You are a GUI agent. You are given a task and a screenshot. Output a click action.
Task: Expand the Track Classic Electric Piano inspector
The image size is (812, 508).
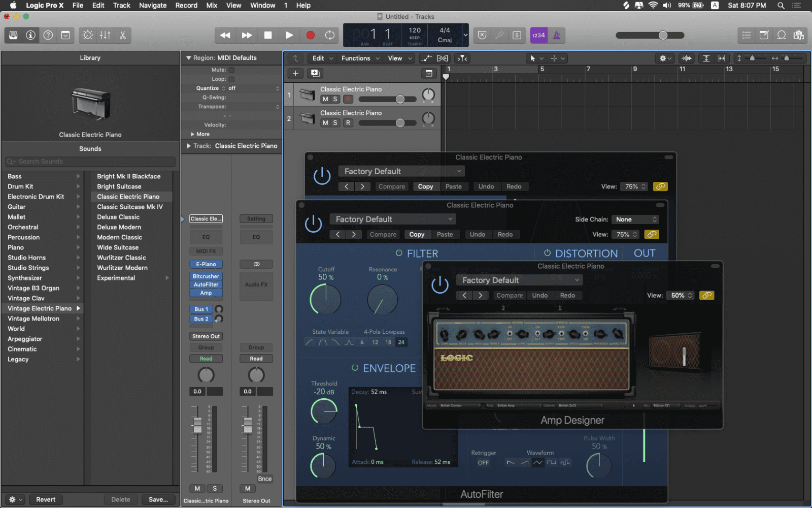189,146
